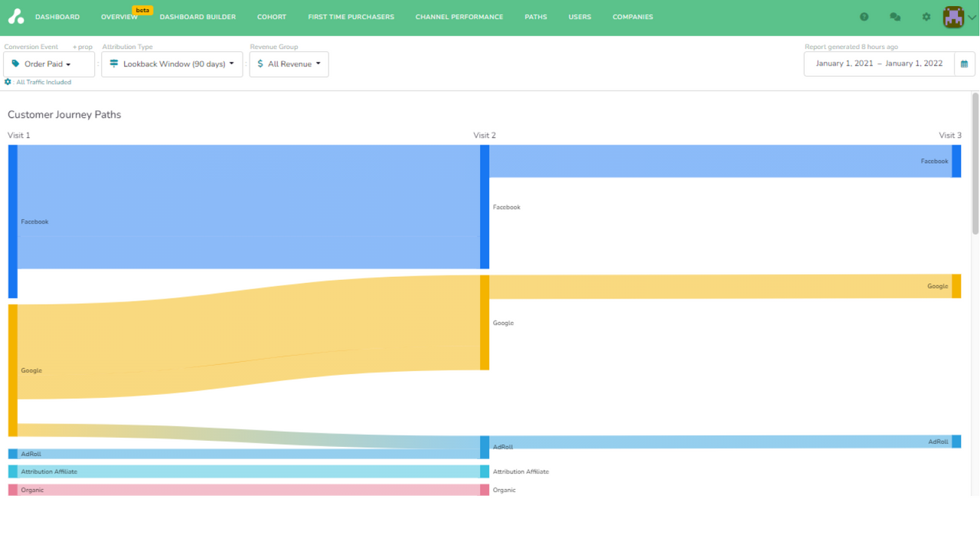Click the gear icon next to All Traffic Included

click(8, 82)
